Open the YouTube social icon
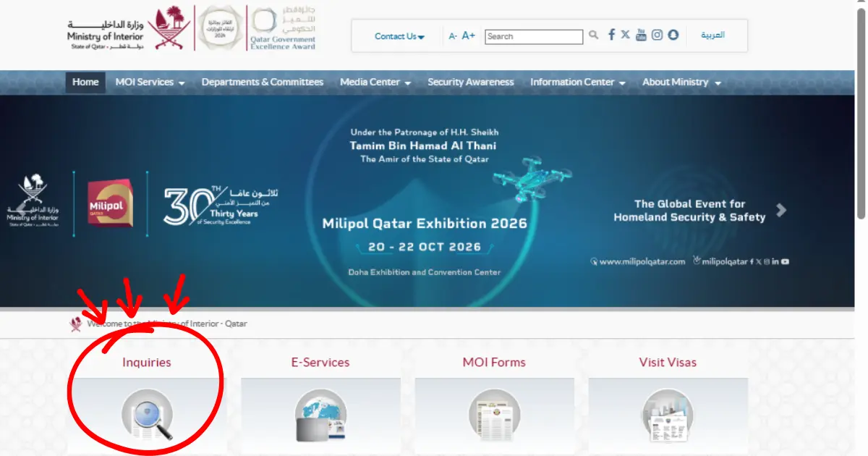The width and height of the screenshot is (868, 456). pos(641,35)
